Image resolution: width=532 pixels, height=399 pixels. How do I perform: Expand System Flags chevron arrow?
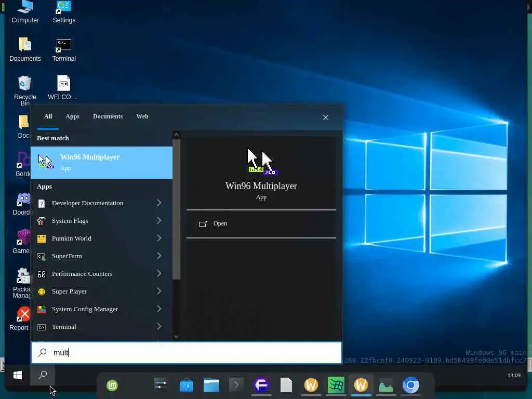(x=159, y=220)
